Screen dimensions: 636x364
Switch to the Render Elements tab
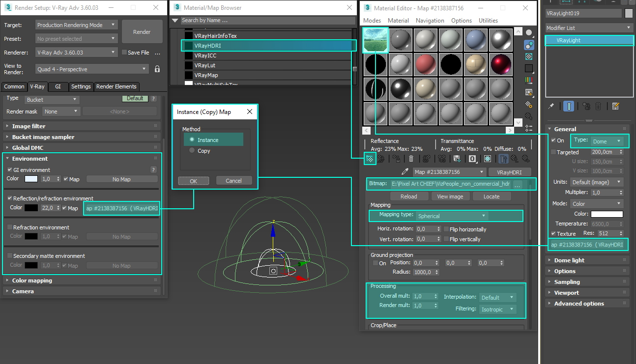[x=116, y=86]
